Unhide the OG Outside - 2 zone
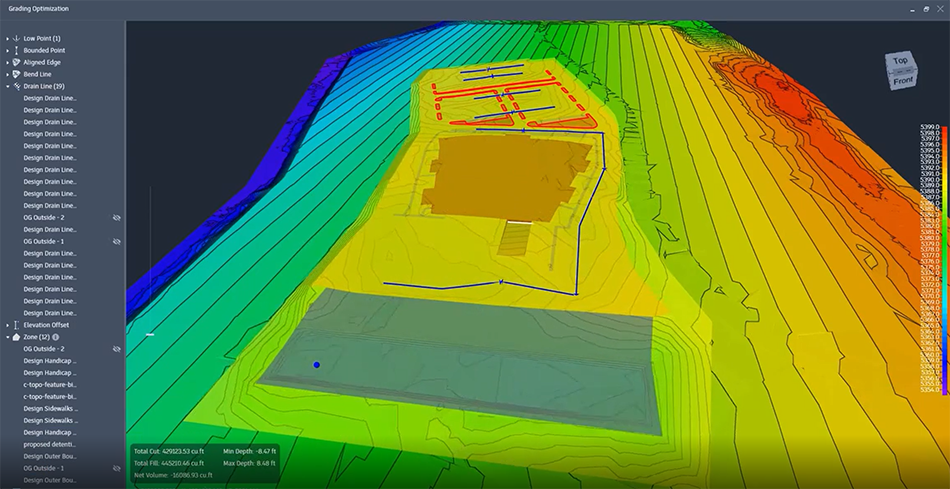This screenshot has width=950, height=489. (117, 349)
